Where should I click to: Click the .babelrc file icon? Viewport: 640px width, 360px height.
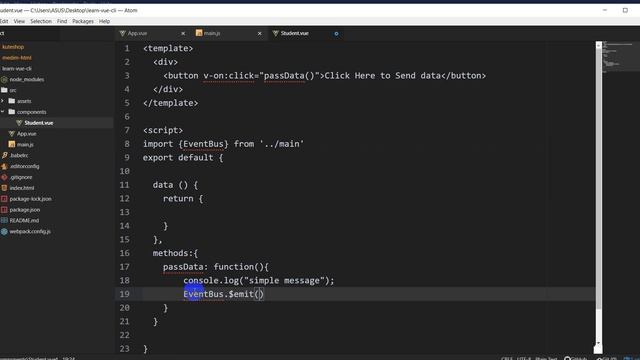click(x=4, y=156)
